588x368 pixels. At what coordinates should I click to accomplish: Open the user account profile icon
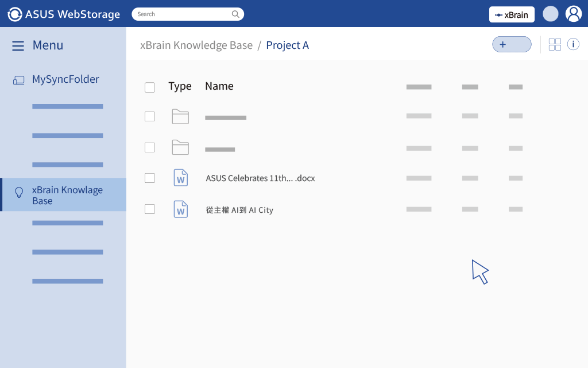(x=573, y=14)
